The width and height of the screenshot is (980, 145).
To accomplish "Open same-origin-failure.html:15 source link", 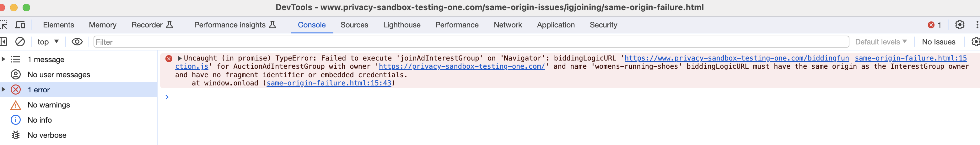I will point(910,58).
